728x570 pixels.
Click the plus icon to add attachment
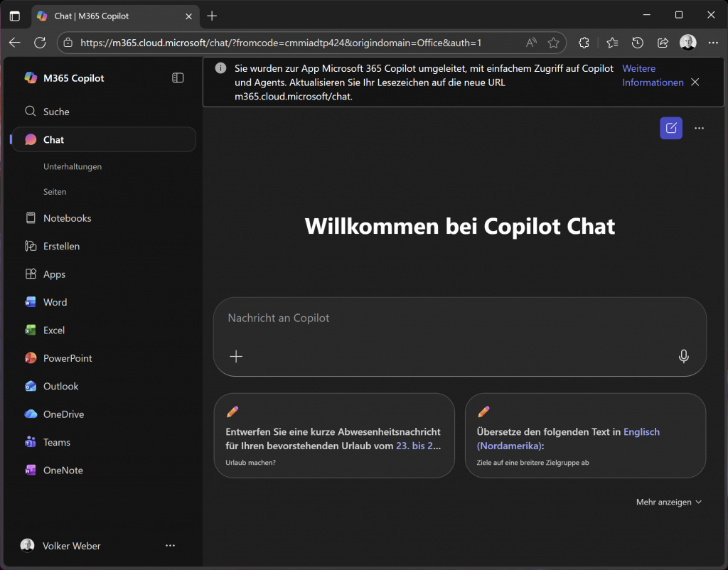coord(236,357)
